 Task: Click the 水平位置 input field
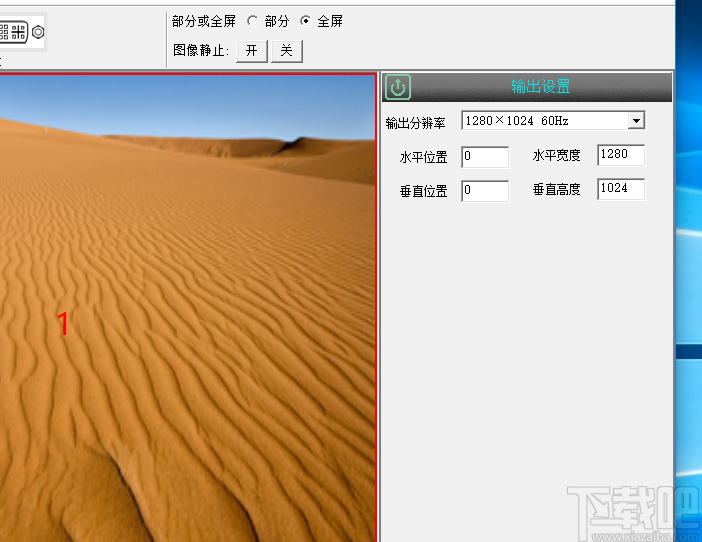pyautogui.click(x=485, y=157)
